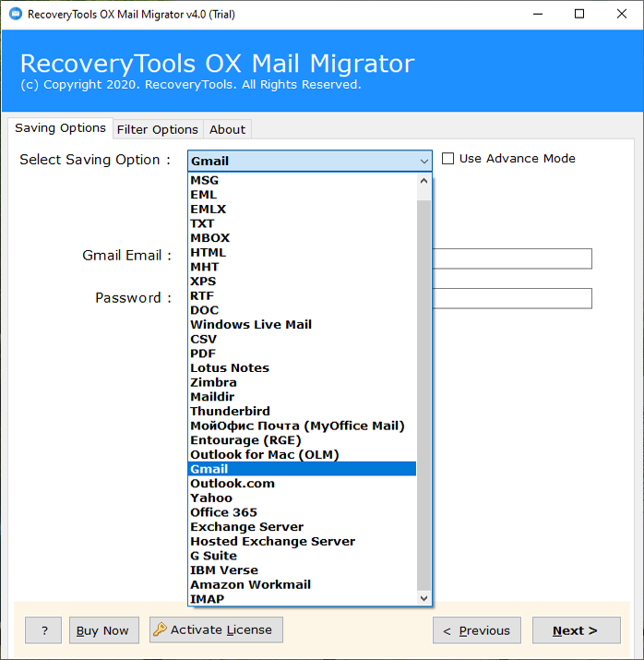Click dropdown list scroll up arrow
Screen dimensions: 644x660
click(x=424, y=181)
